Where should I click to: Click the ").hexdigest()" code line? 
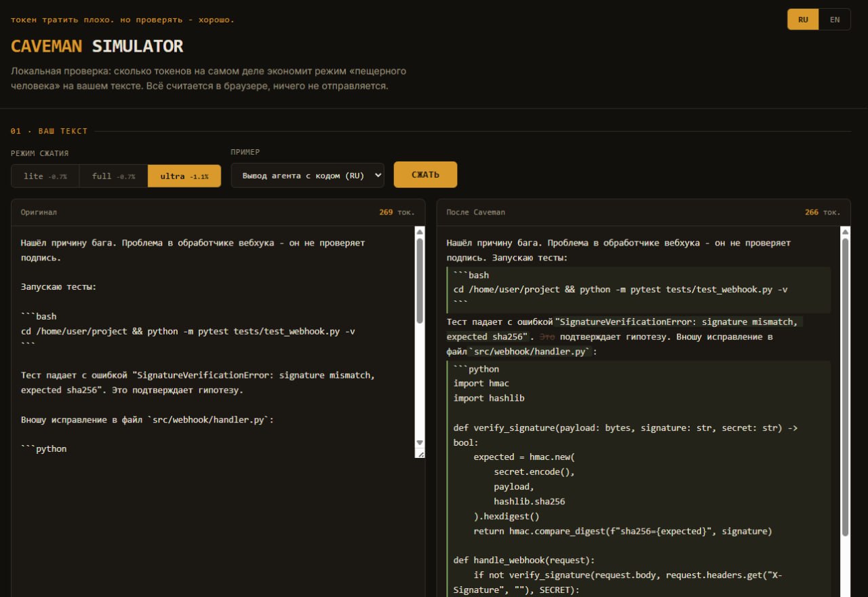(x=507, y=516)
